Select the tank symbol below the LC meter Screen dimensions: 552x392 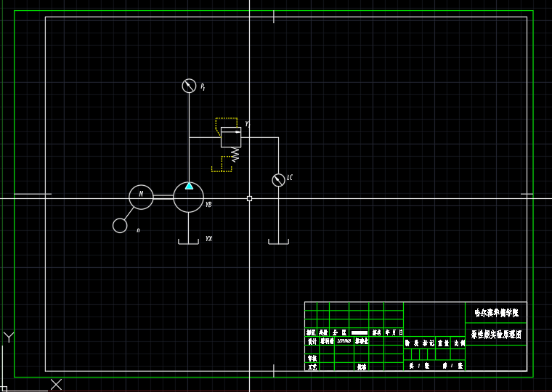278,242
